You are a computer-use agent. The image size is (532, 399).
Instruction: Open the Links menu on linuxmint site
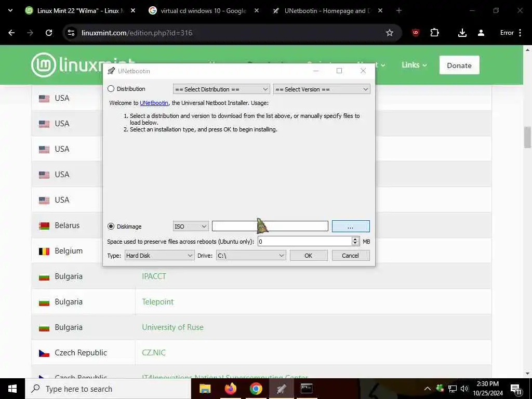(414, 65)
